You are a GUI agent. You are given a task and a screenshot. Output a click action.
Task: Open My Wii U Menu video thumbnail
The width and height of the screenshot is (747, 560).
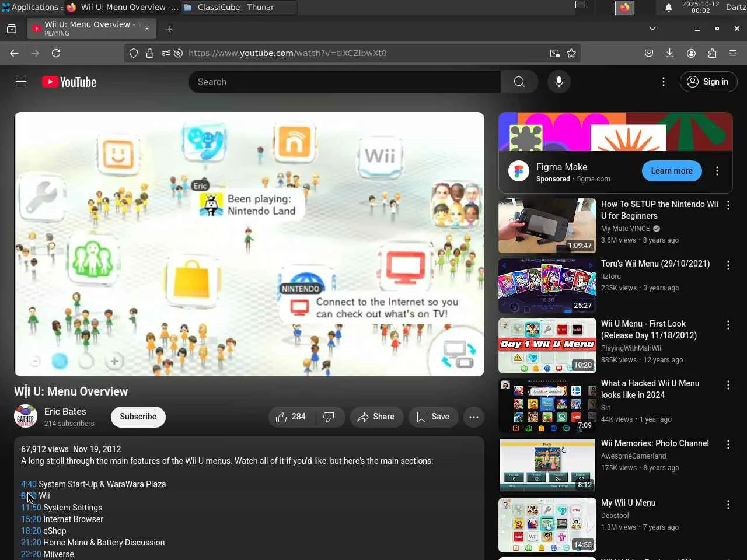point(547,525)
